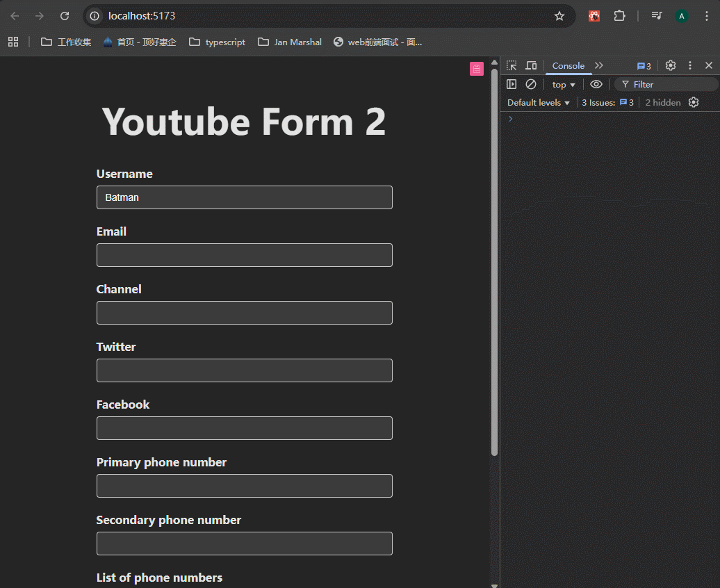This screenshot has height=588, width=720.
Task: Show more DevTools tabs with the chevron
Action: [599, 65]
